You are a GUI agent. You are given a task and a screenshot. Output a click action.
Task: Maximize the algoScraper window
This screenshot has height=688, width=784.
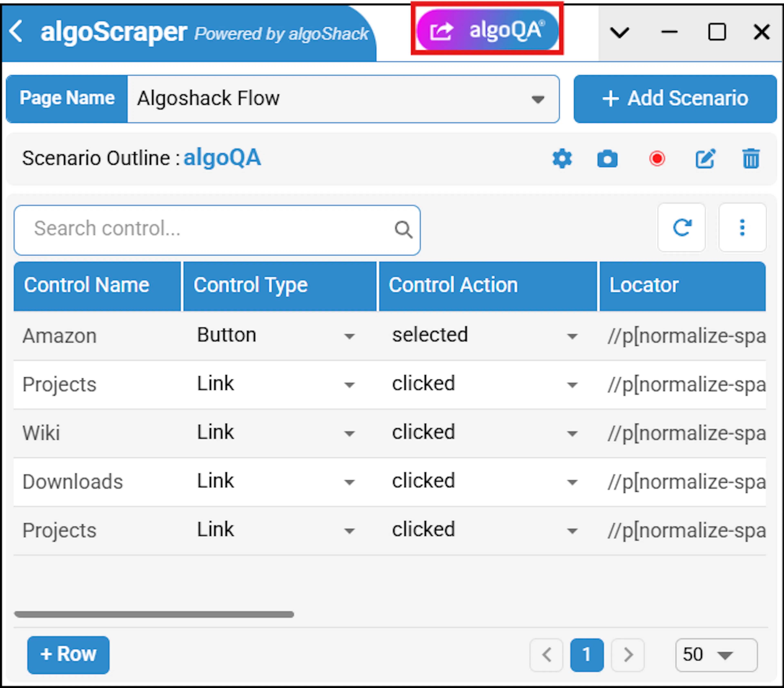716,32
